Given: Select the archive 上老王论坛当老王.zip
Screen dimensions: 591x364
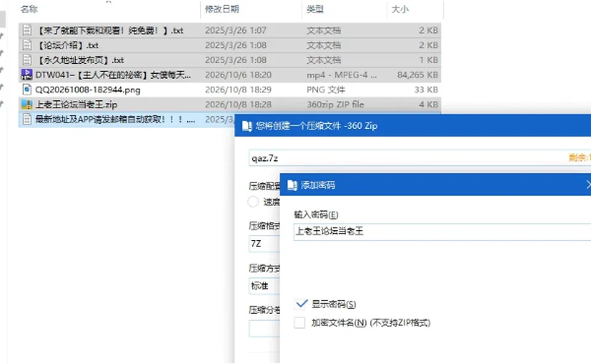Looking at the screenshot, I should (76, 105).
